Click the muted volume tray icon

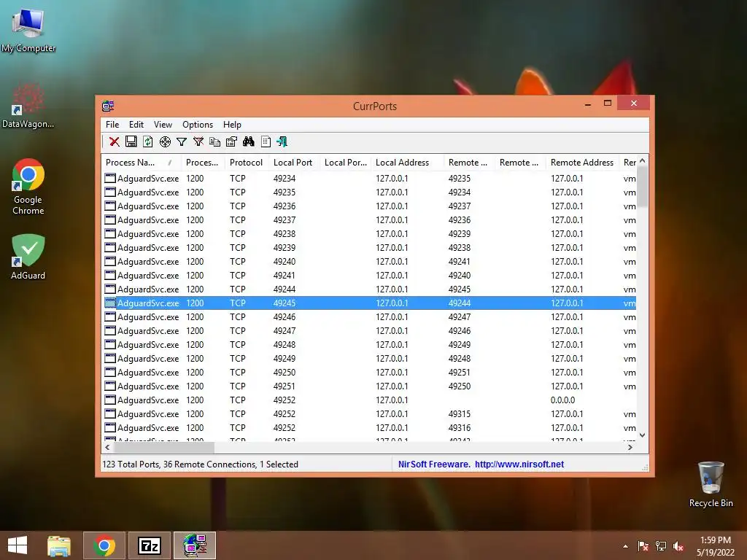click(678, 546)
